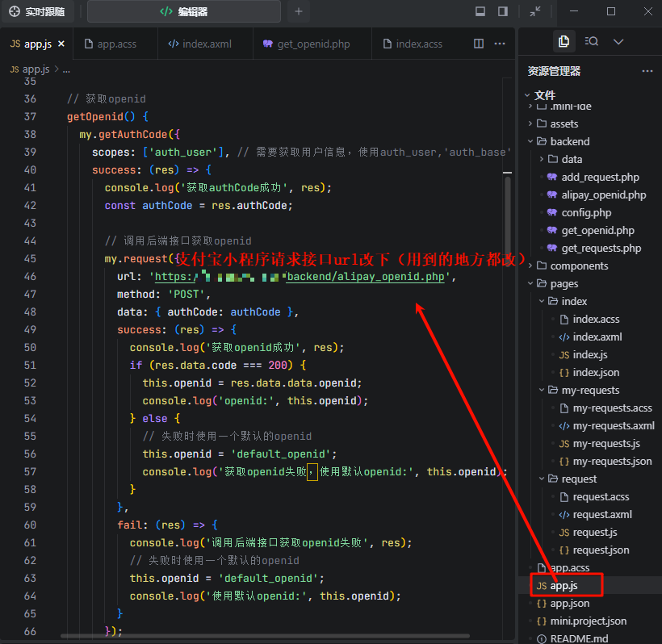Open 资源管理器 panel more options ellipsis
662x644 pixels.
pyautogui.click(x=647, y=71)
